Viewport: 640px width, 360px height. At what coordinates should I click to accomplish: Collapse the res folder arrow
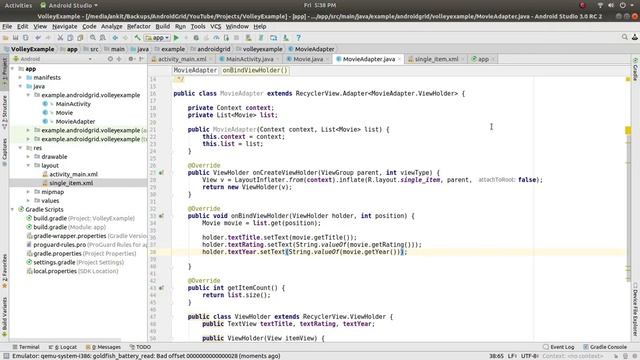pos(20,148)
